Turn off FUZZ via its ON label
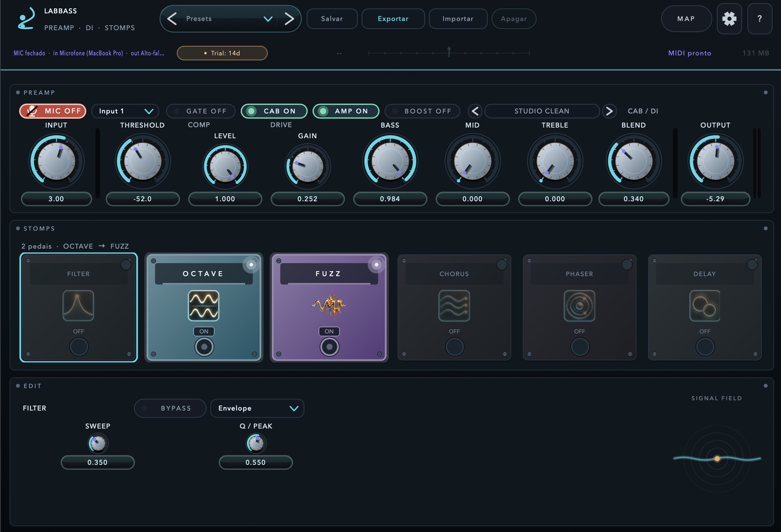The height and width of the screenshot is (532, 781). pyautogui.click(x=329, y=331)
